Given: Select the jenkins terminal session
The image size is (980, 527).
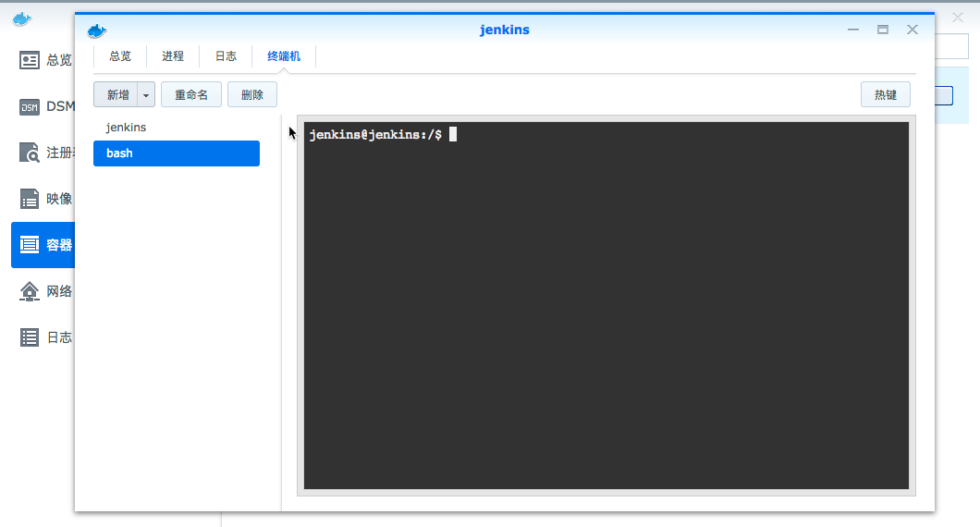Looking at the screenshot, I should (177, 128).
